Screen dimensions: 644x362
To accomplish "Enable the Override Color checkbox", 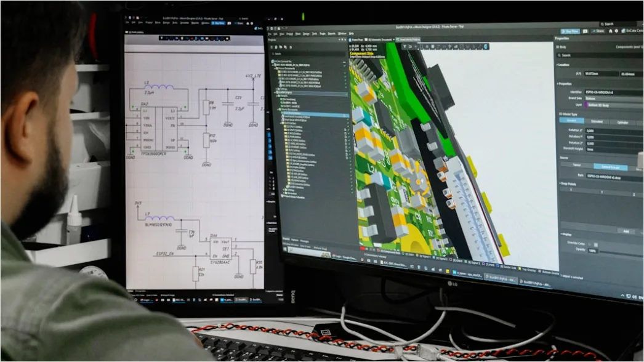I will point(589,244).
